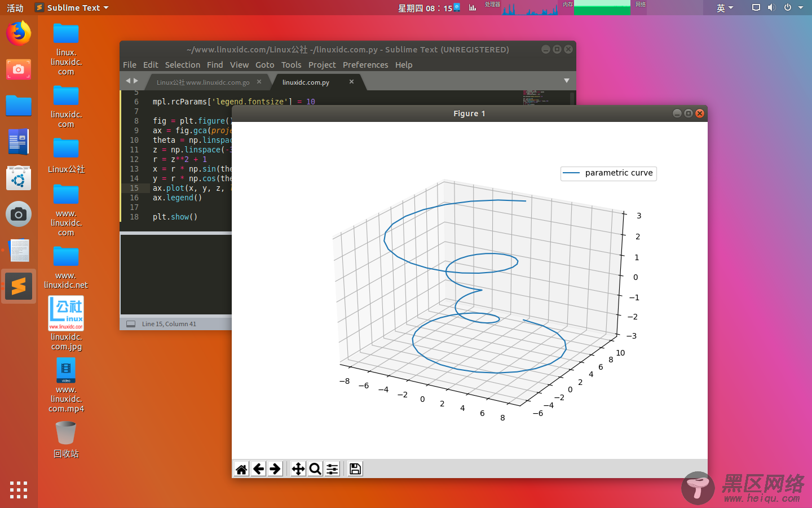This screenshot has width=812, height=508.
Task: Open the Preferences menu
Action: click(x=365, y=65)
